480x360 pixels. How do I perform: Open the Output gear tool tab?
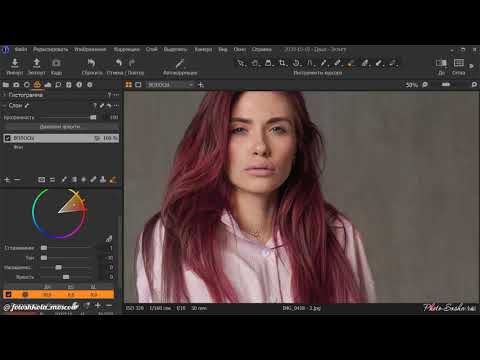point(90,85)
